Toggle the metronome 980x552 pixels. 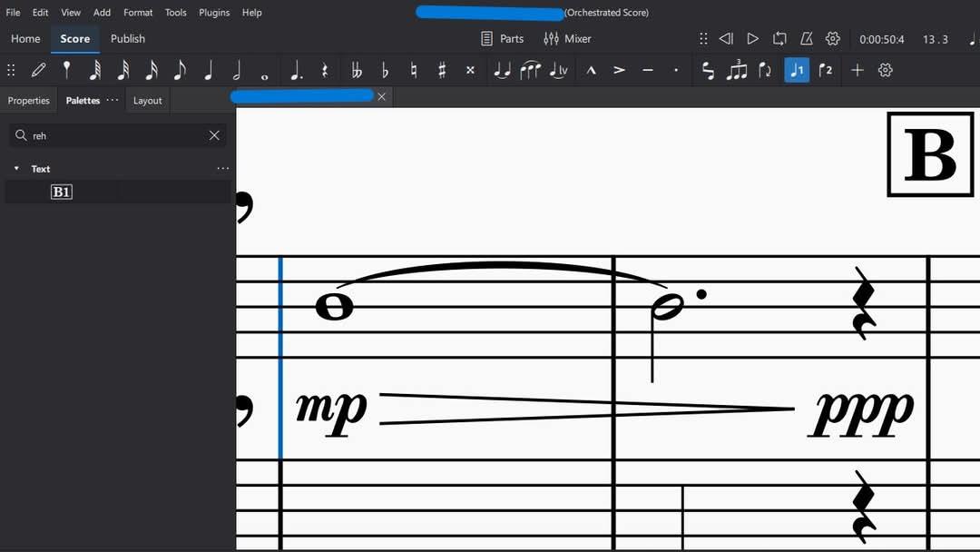pyautogui.click(x=807, y=39)
